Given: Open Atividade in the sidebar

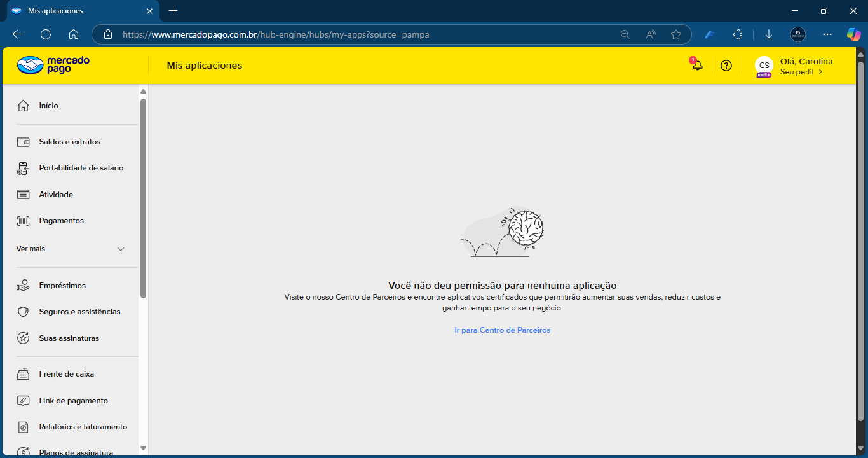Looking at the screenshot, I should (56, 195).
